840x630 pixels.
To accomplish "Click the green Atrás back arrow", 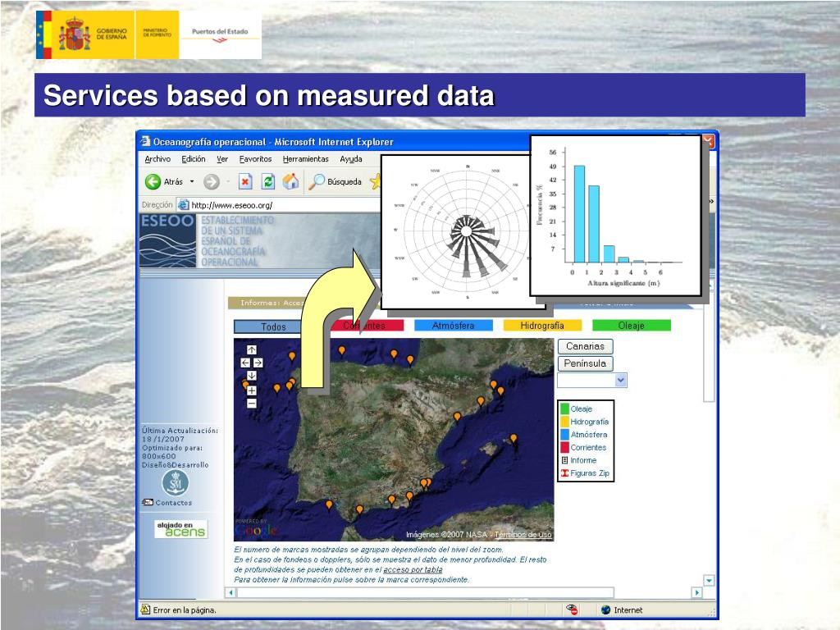I will 153,182.
